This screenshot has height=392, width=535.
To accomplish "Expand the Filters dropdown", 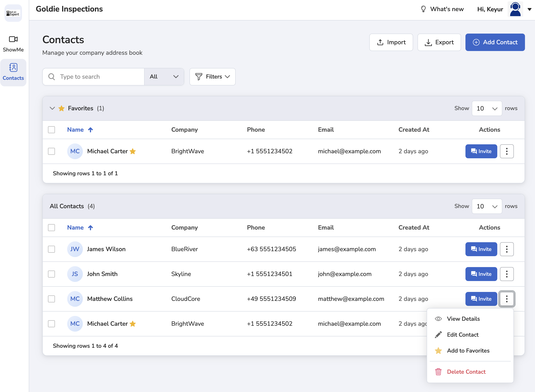I will click(212, 77).
